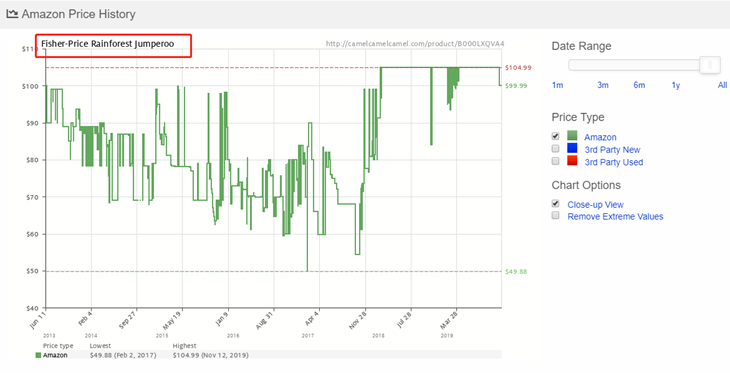Screen dimensions: 730x373
Task: Click the blue 3rd Party New swatch
Action: 572,148
